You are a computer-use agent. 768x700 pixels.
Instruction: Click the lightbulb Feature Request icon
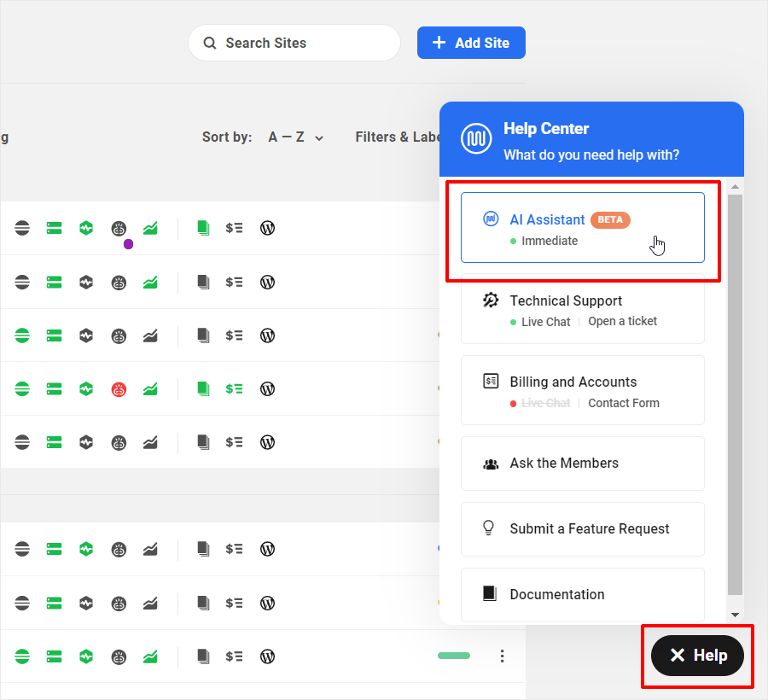point(490,528)
